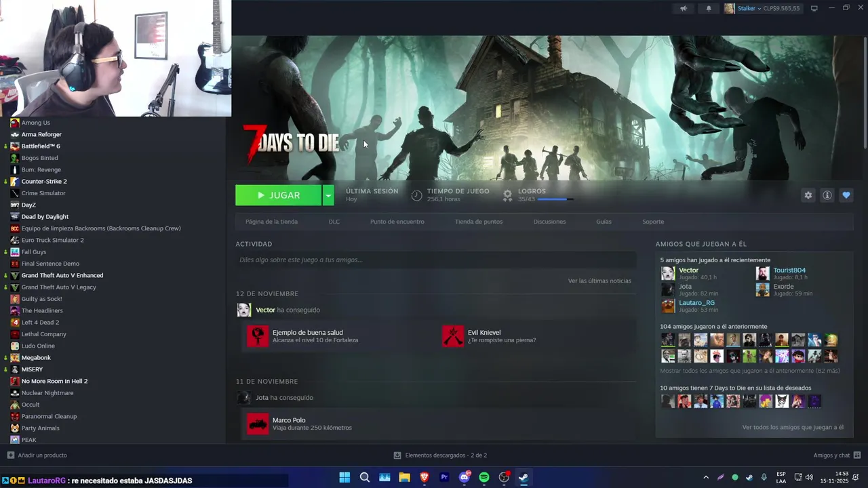Open the Discusiones tab
This screenshot has width=868, height=488.
549,222
